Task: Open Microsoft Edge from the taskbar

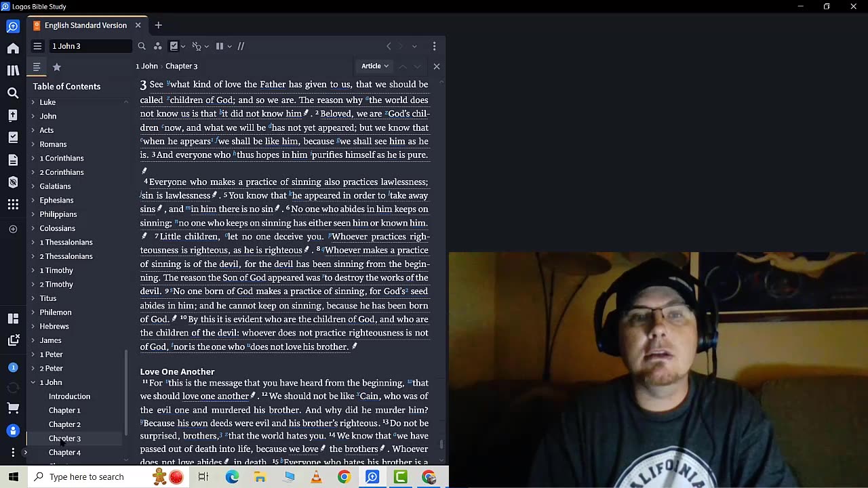Action: click(x=232, y=477)
